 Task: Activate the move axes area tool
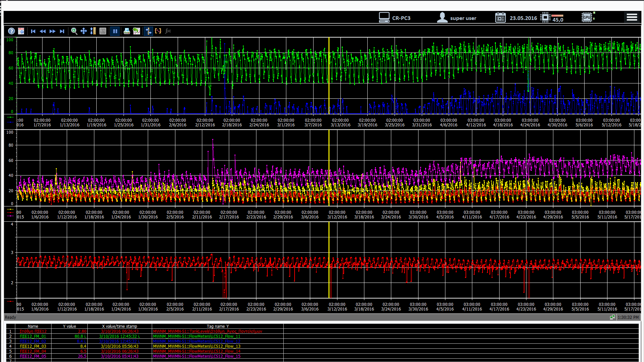pyautogui.click(x=84, y=31)
